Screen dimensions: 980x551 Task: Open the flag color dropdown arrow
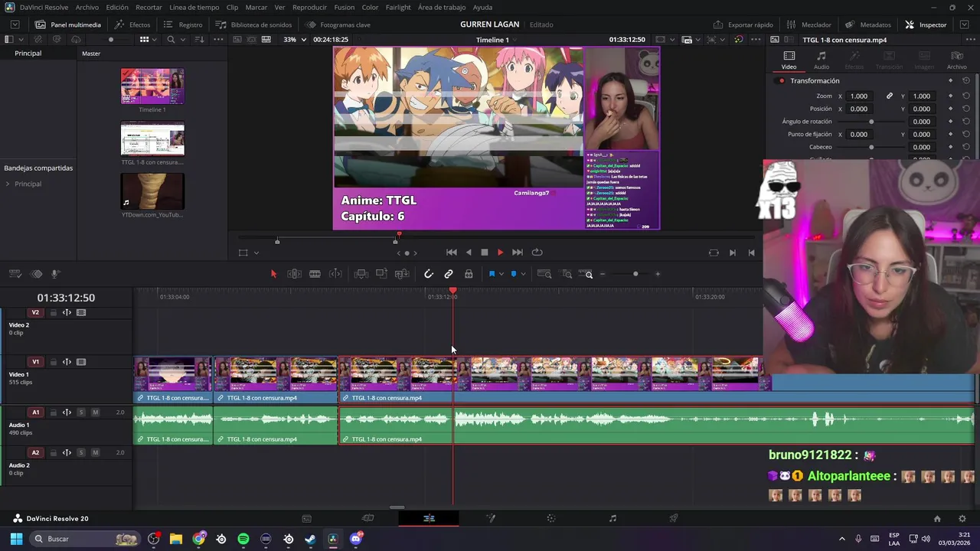501,274
